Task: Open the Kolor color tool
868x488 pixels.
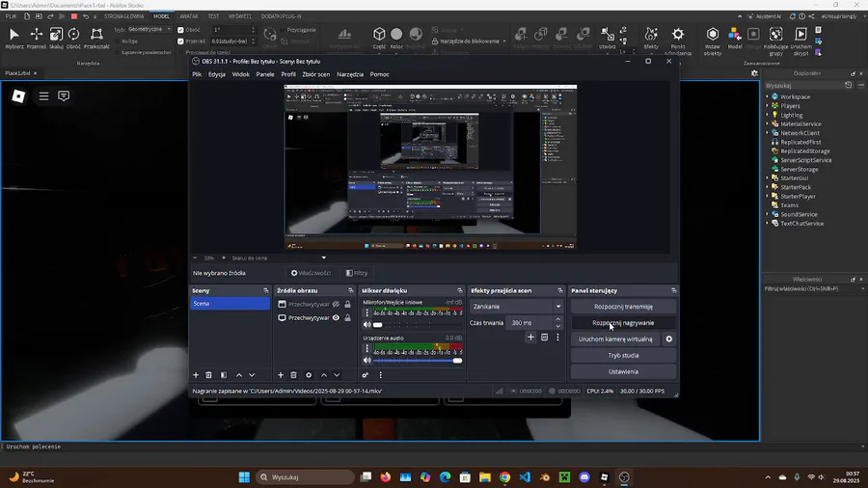Action: [x=396, y=39]
